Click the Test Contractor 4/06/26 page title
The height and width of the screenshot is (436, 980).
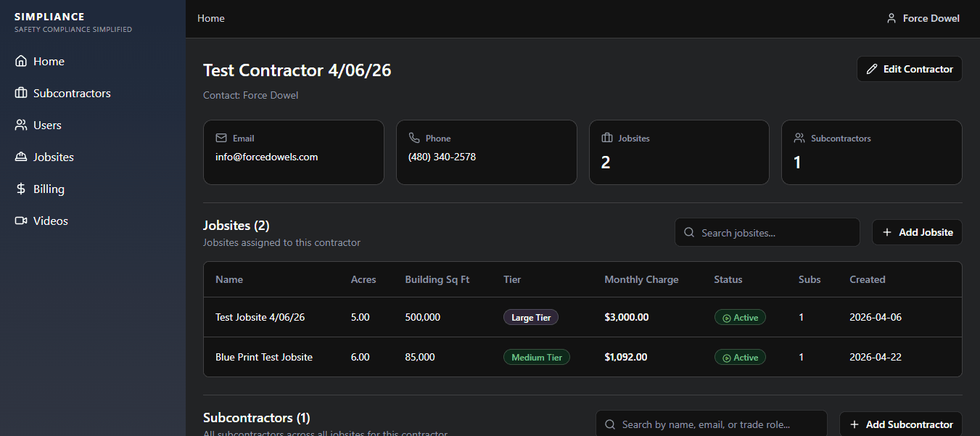297,70
